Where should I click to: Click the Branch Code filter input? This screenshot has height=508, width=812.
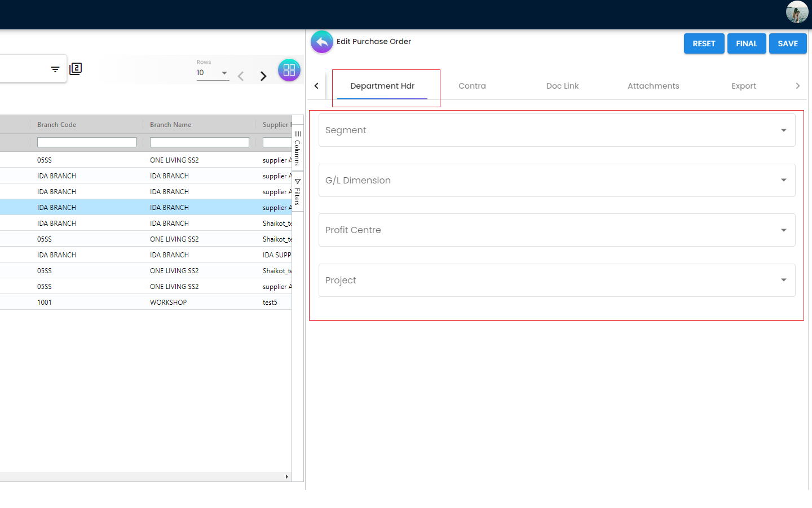coord(87,142)
